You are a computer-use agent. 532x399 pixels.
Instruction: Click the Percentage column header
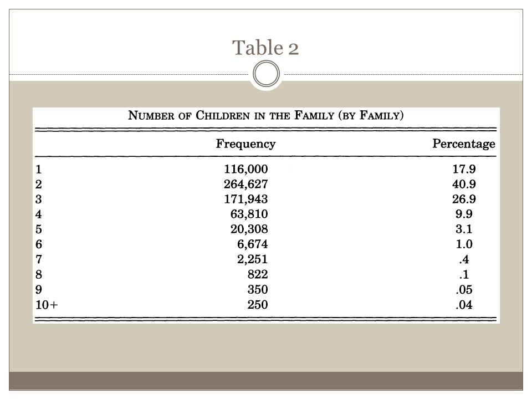coord(463,144)
